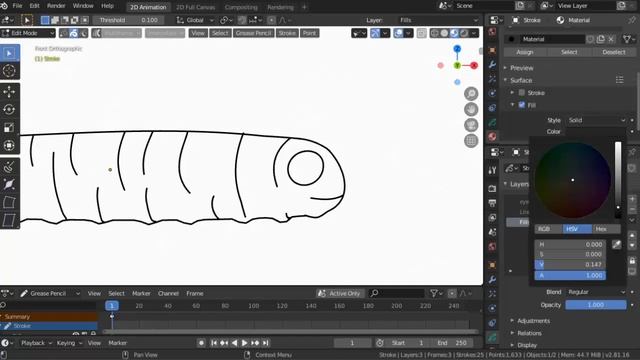Open the Channel menu in dope sheet
Screen dimensions: 640x360
168,293
